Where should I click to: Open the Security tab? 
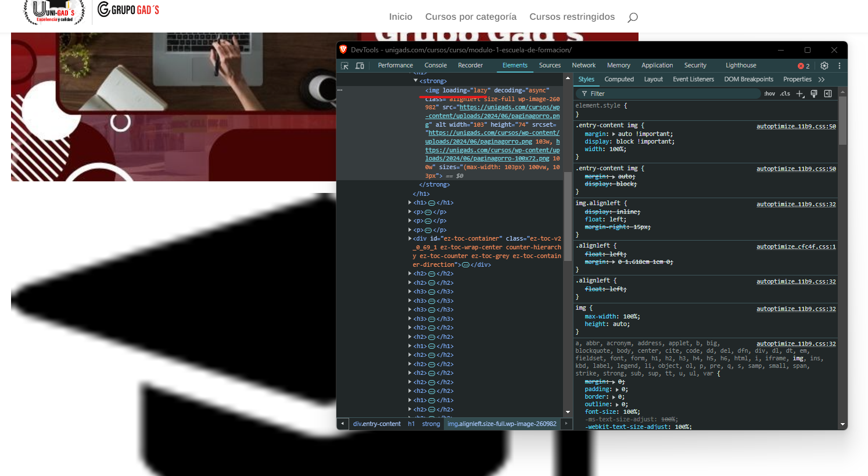[x=695, y=66]
